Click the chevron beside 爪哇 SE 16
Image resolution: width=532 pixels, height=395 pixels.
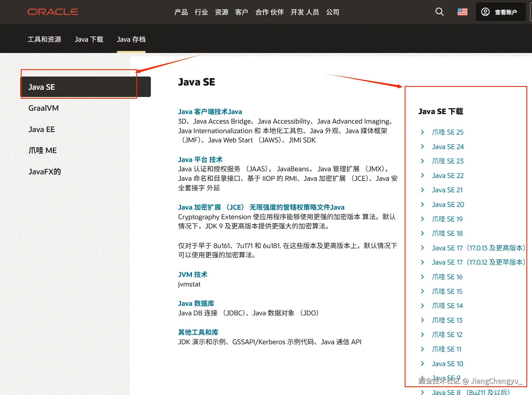(422, 277)
